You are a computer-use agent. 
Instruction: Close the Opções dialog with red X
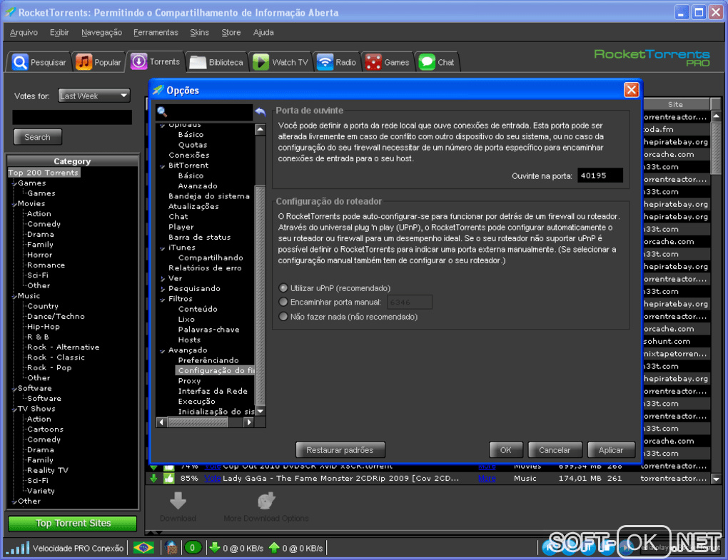click(x=631, y=90)
